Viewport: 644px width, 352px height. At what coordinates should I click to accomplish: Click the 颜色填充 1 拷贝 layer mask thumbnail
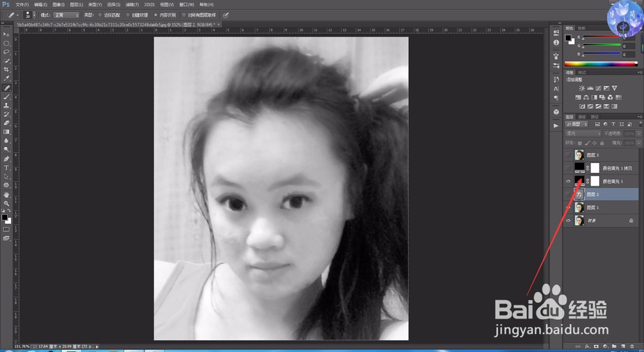pos(594,168)
